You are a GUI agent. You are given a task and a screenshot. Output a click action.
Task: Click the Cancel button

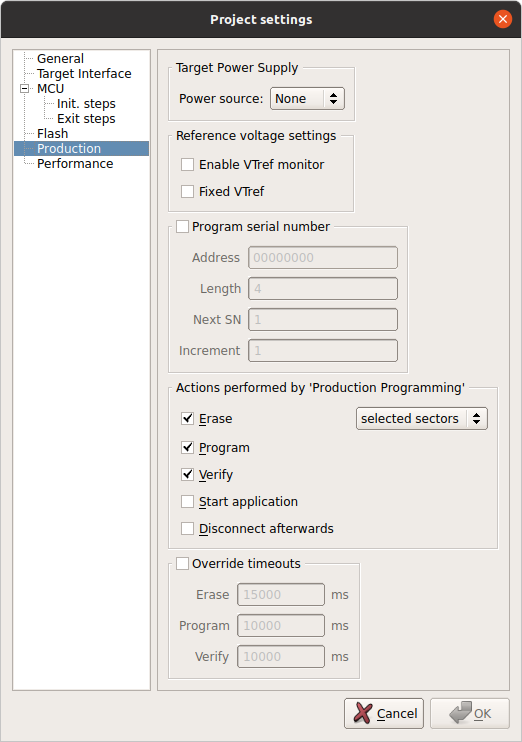click(384, 713)
